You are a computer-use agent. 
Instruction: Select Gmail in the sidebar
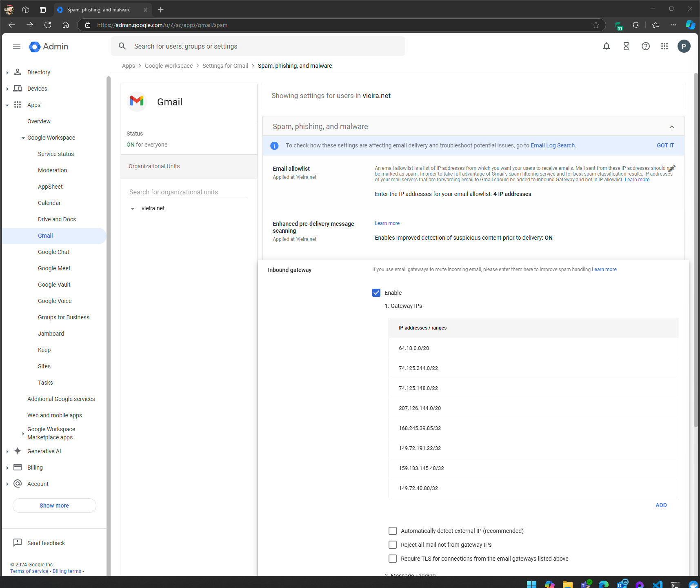[x=54, y=236]
